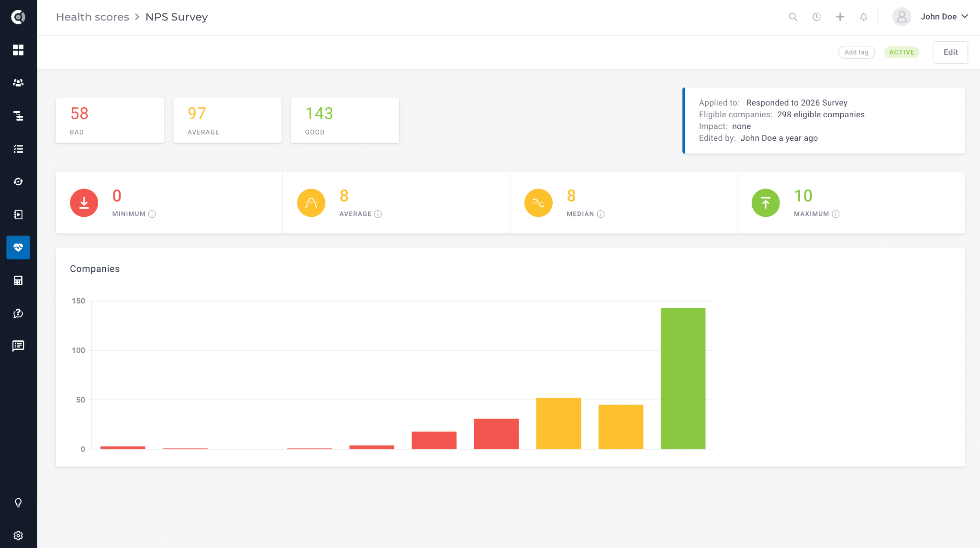Click the tallest red bar in chart
980x548 pixels.
[x=496, y=434]
